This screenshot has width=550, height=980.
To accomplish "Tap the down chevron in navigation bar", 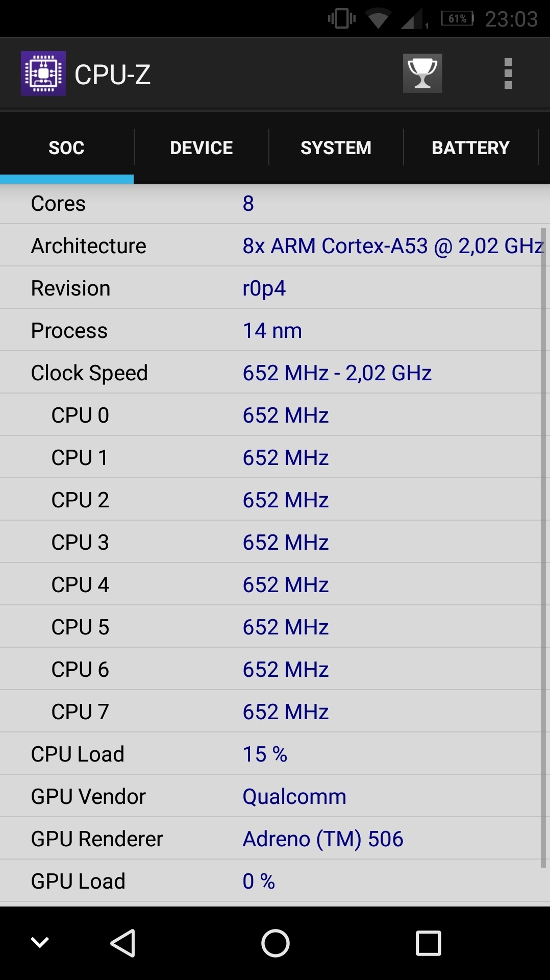I will [x=40, y=942].
